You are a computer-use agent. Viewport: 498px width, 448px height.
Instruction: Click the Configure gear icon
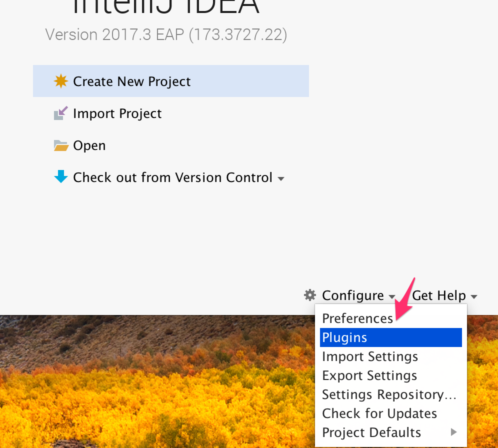[310, 295]
